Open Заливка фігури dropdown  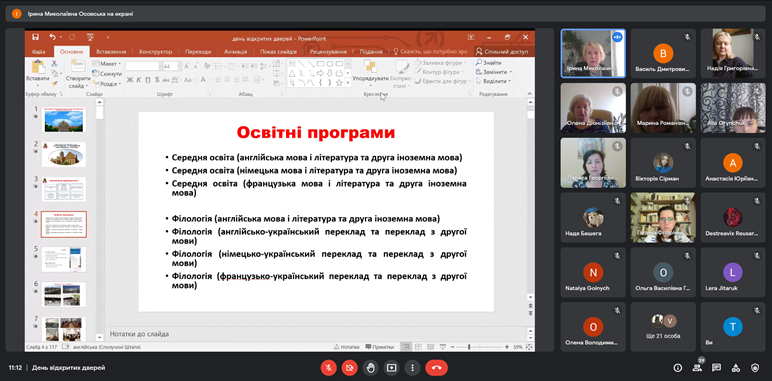[x=442, y=63]
